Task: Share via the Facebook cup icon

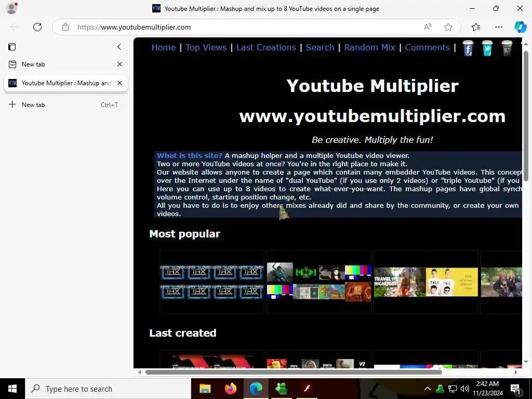Action: [x=468, y=48]
